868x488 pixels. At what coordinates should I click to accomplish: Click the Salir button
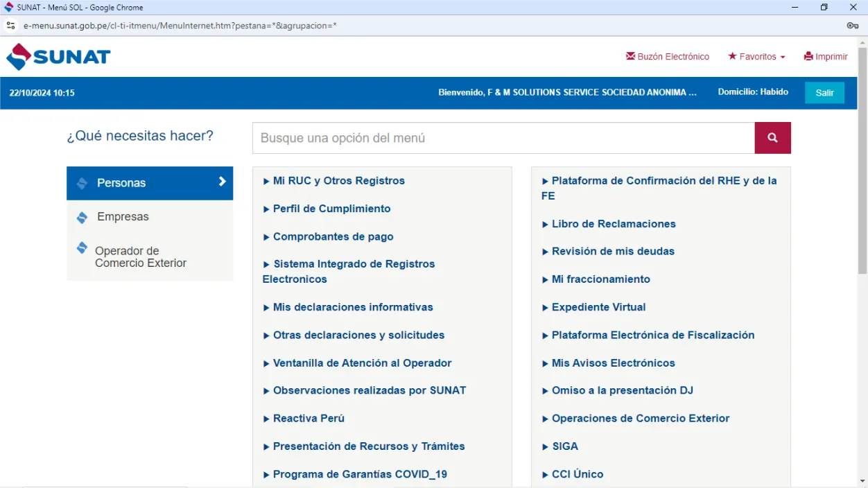tap(824, 92)
